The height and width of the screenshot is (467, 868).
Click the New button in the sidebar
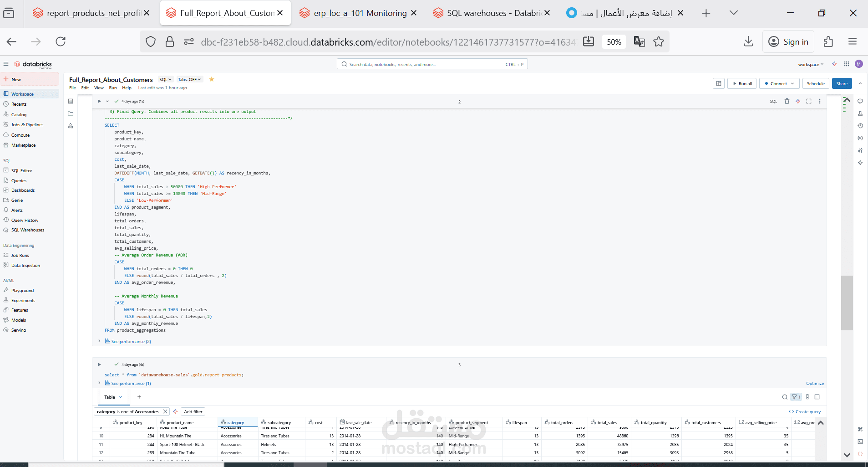tap(30, 79)
